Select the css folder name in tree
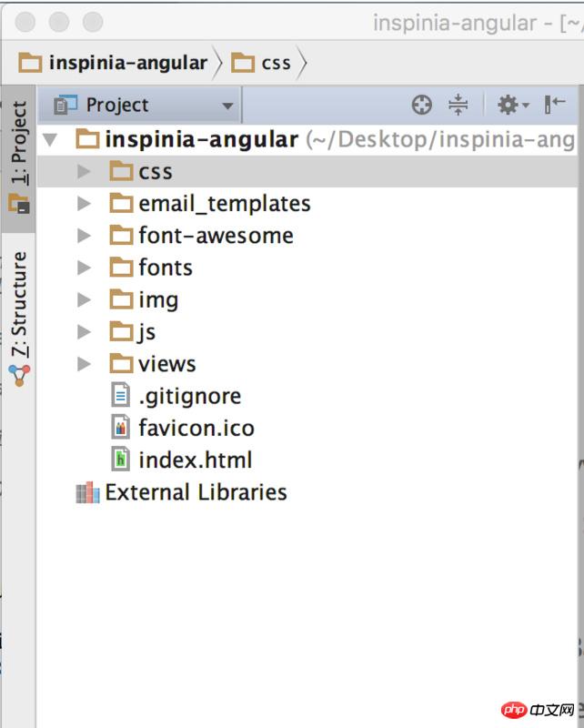584x728 pixels. click(x=155, y=172)
